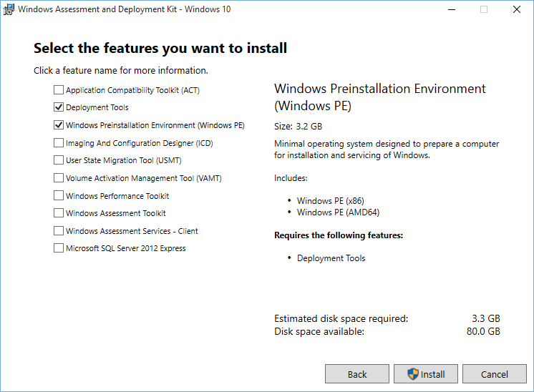The height and width of the screenshot is (392, 534).
Task: Check Microsoft SQL Server 2012 Express box
Action: (59, 249)
